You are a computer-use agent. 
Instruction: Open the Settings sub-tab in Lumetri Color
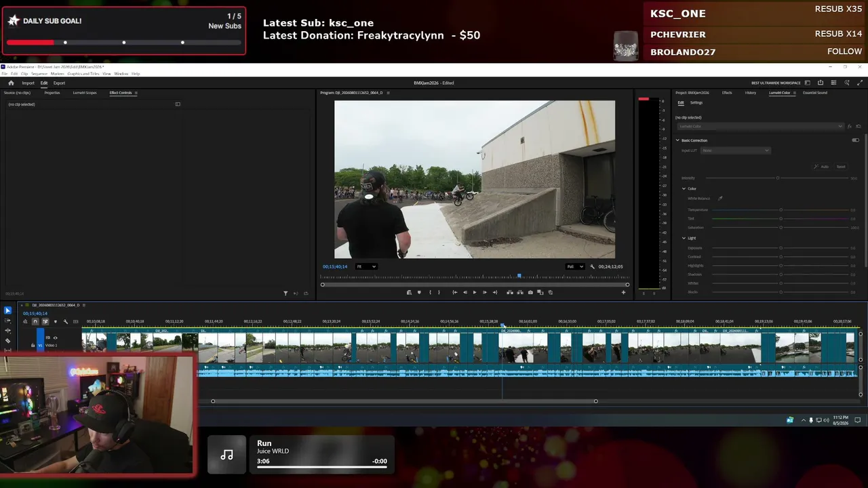(x=696, y=103)
